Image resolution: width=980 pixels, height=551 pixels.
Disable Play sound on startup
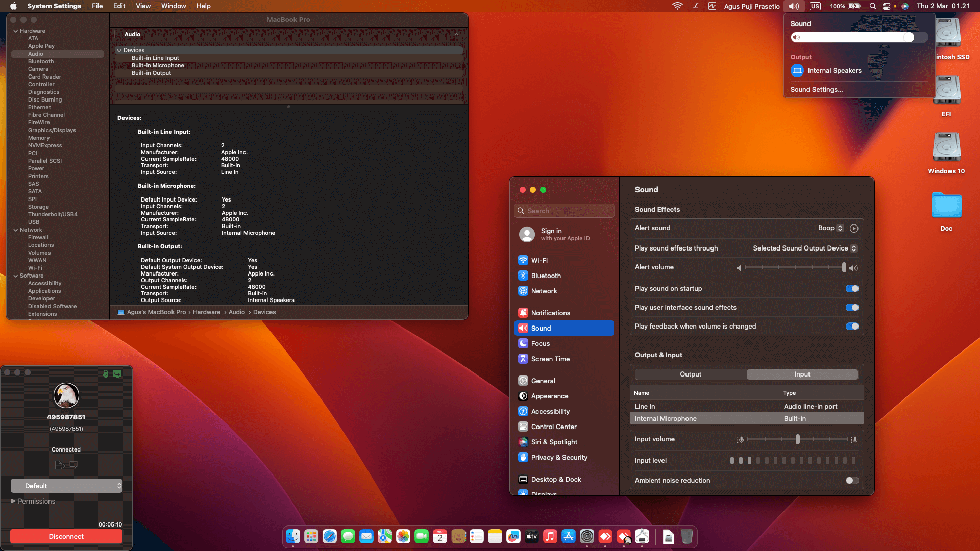[x=851, y=288]
